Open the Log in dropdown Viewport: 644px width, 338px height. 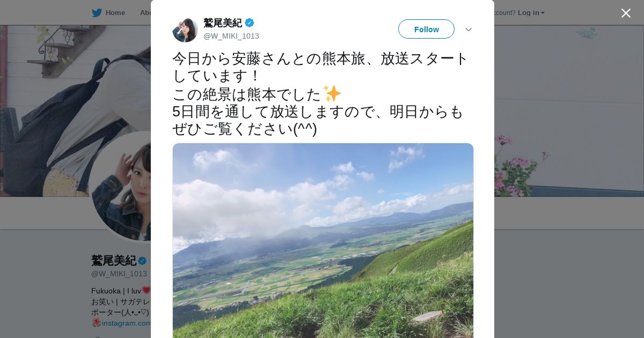pos(531,12)
